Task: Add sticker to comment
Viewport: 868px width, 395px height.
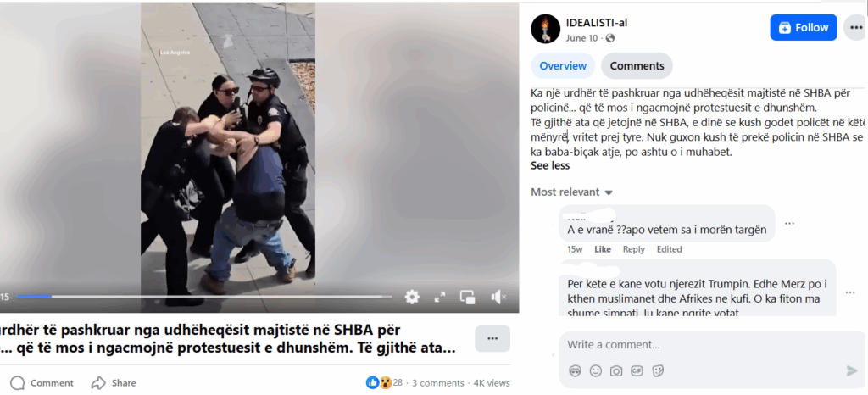Action: click(x=658, y=370)
